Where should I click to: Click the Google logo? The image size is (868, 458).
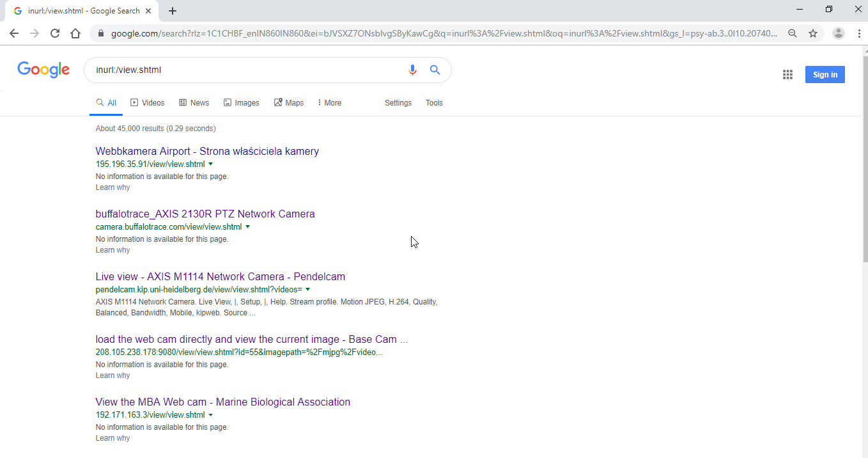coord(43,70)
